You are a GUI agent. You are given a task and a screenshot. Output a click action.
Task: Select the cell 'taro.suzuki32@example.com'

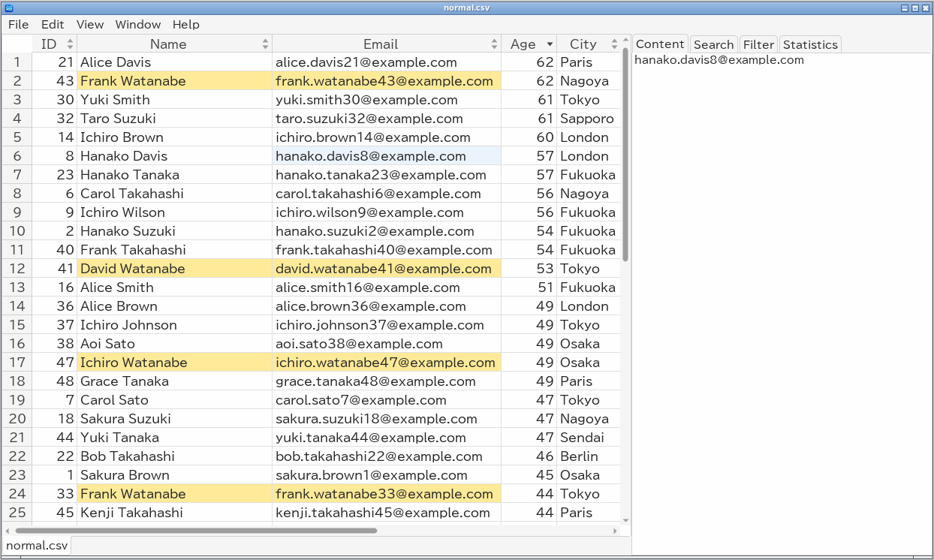pyautogui.click(x=387, y=119)
